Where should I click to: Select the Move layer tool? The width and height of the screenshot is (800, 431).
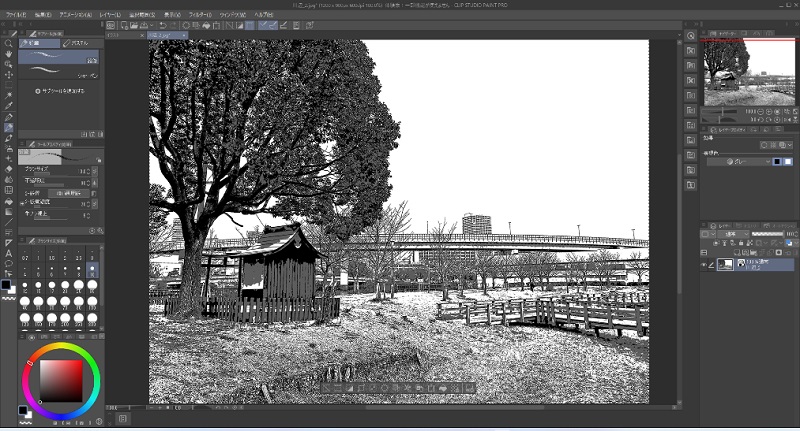click(x=9, y=75)
